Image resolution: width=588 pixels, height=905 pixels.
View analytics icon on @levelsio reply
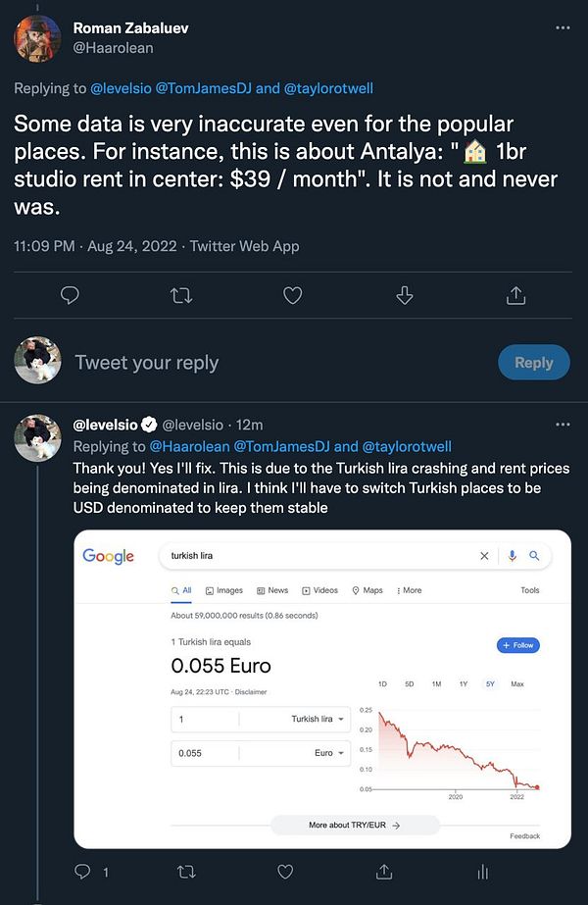pyautogui.click(x=482, y=871)
